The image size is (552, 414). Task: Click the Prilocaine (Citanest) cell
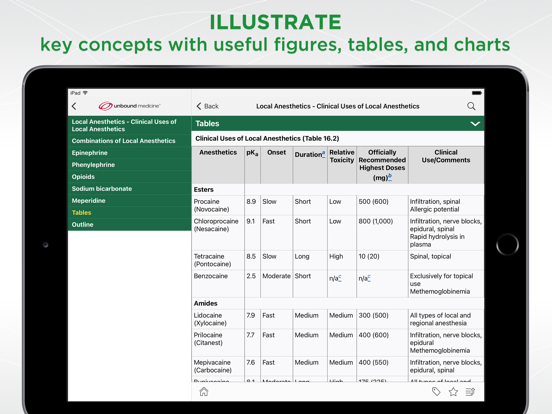[x=218, y=343]
